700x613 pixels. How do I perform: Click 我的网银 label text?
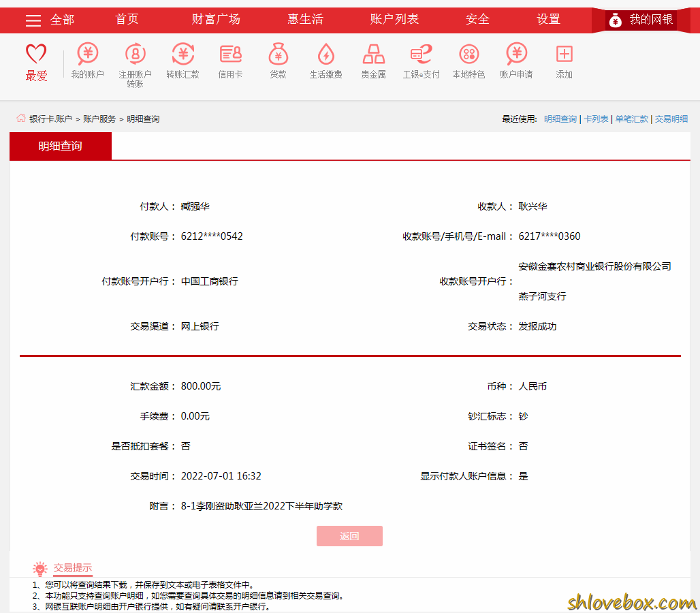[651, 19]
